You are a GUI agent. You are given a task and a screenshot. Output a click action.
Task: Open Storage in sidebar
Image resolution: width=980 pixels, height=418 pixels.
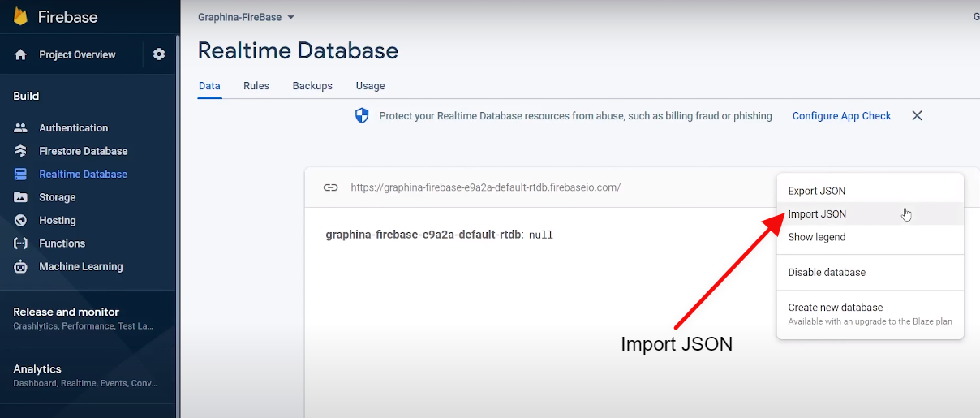click(x=57, y=197)
